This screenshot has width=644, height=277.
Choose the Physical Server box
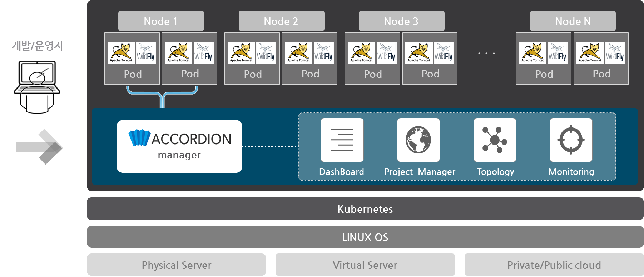click(177, 265)
